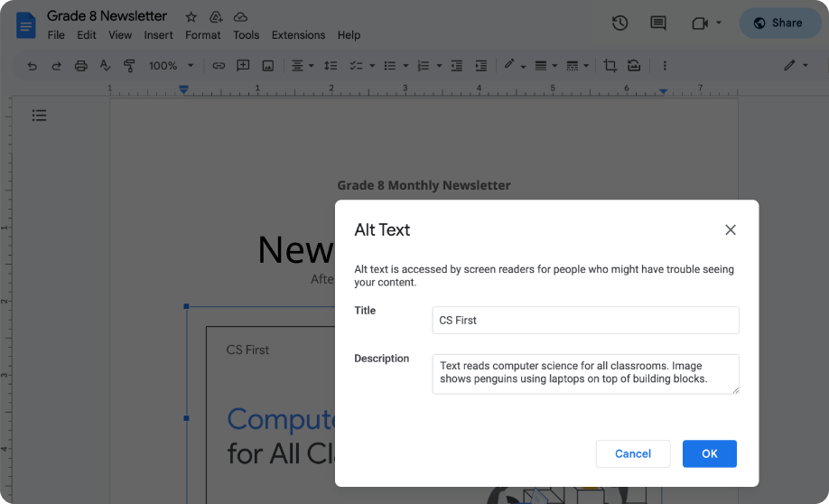This screenshot has width=829, height=504.
Task: Activate the paint format tool
Action: pyautogui.click(x=129, y=66)
